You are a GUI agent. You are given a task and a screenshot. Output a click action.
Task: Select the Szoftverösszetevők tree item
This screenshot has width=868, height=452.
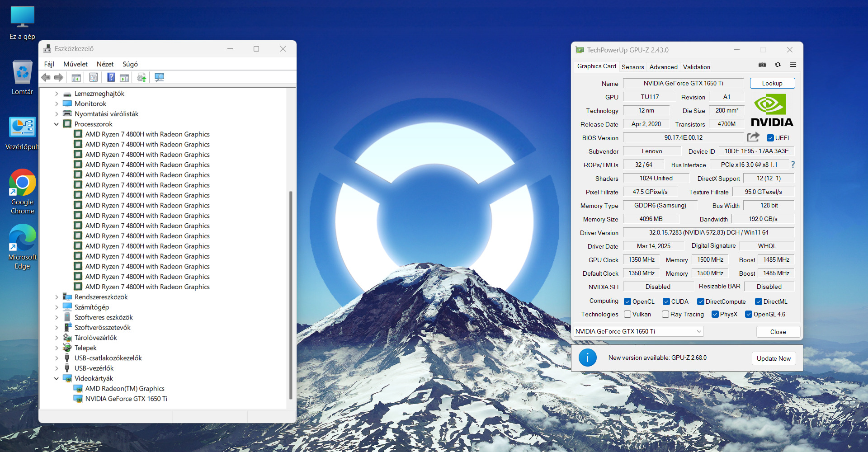102,327
